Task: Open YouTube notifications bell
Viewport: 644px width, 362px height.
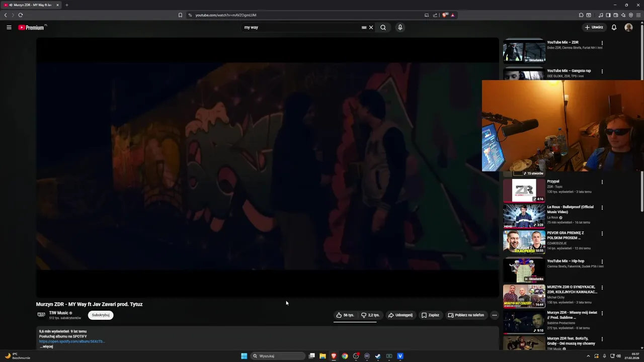Action: (614, 28)
